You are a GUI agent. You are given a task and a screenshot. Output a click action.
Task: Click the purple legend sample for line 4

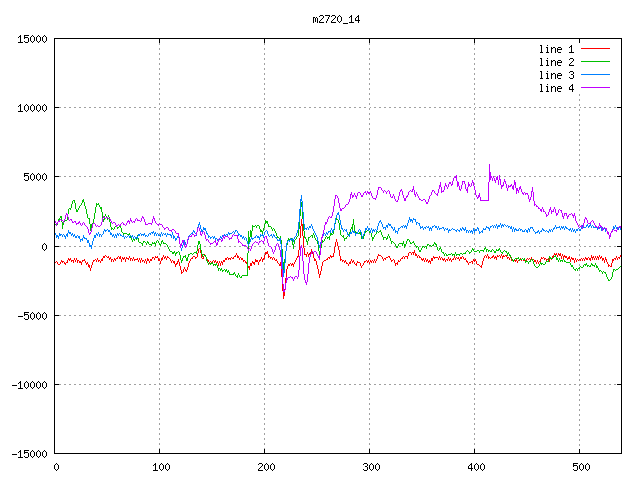596,88
